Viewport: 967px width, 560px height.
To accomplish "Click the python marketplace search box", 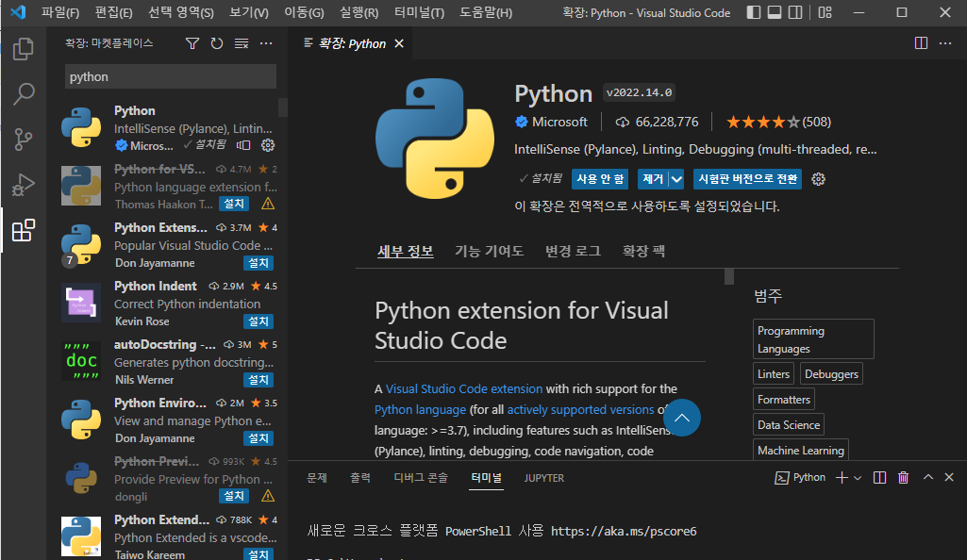I will click(x=171, y=77).
